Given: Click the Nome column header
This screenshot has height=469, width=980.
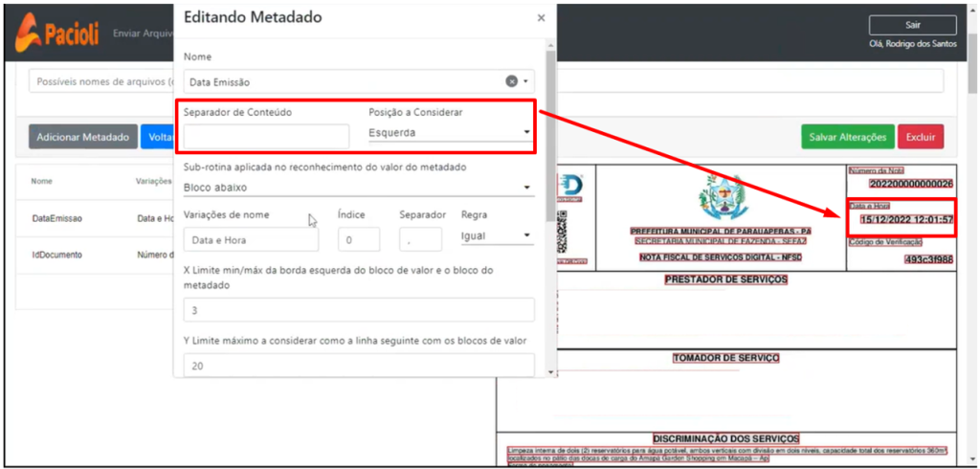Looking at the screenshot, I should [41, 181].
